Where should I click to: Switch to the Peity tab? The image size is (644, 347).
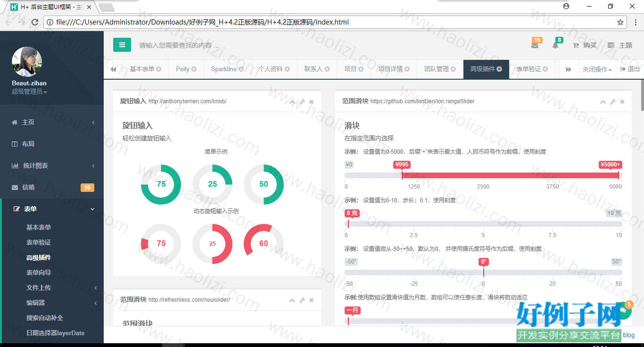coord(182,69)
